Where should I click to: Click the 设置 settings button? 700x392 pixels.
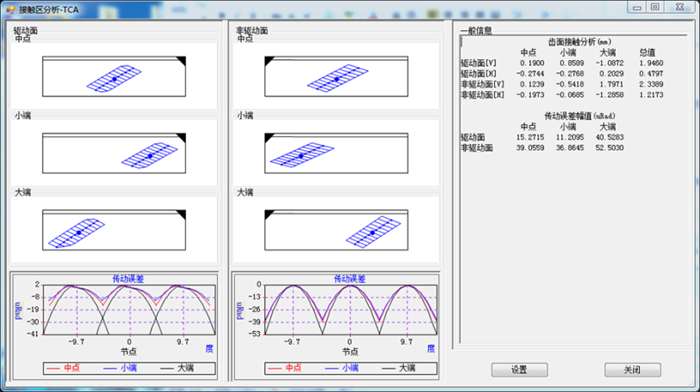[x=519, y=370]
